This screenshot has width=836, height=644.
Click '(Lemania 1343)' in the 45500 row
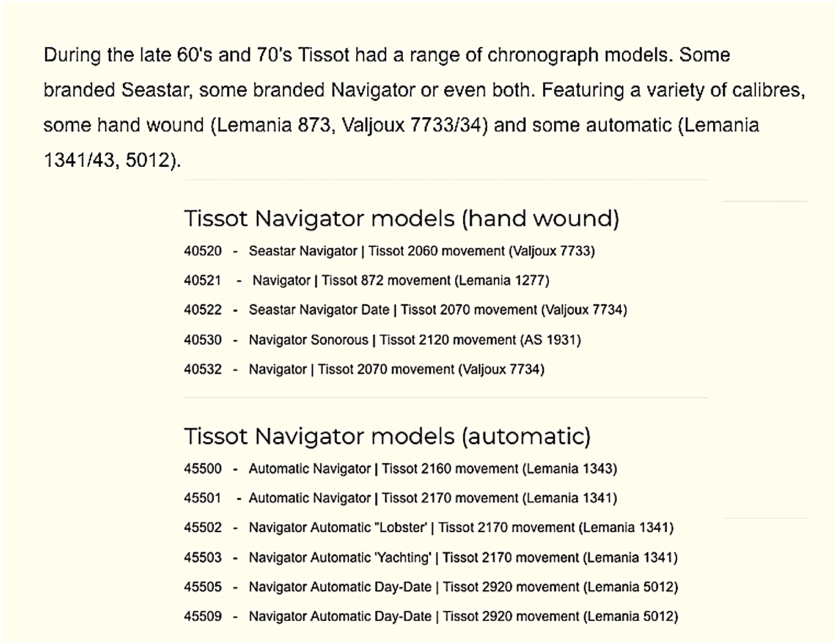tap(570, 469)
